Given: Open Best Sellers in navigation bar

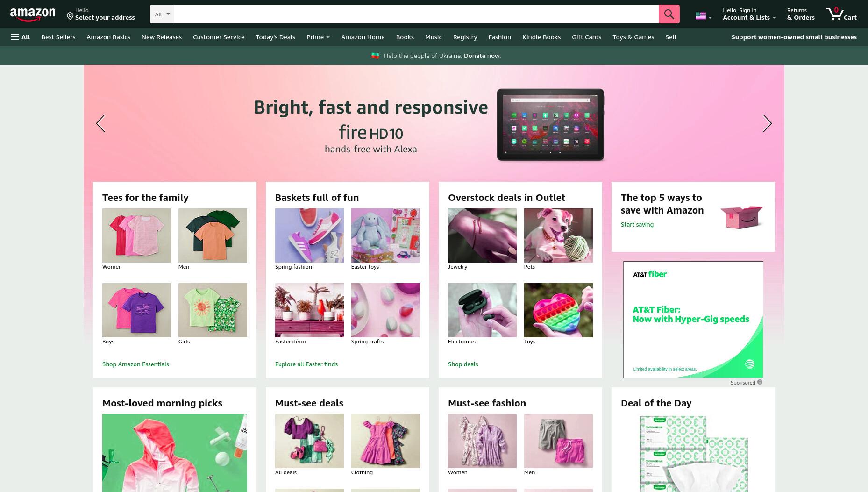Looking at the screenshot, I should pyautogui.click(x=58, y=37).
